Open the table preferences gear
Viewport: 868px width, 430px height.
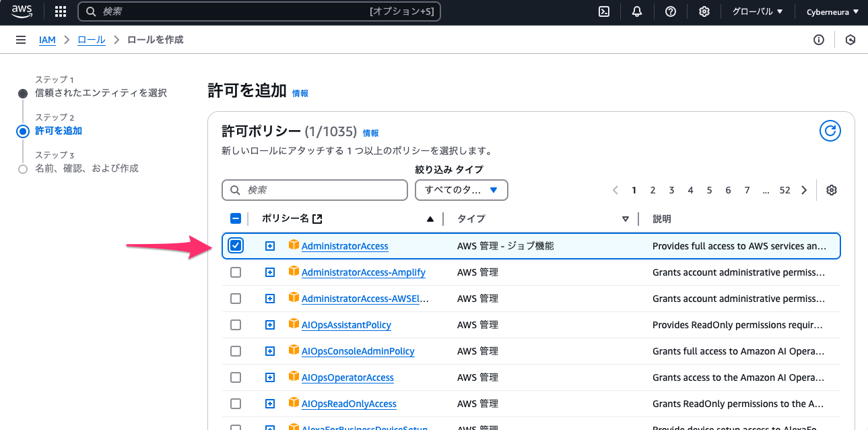pos(832,190)
